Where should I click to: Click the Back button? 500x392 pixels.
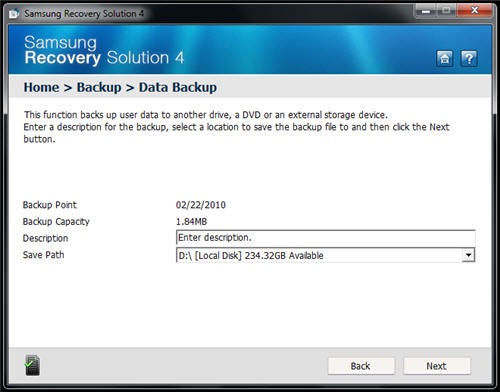coord(361,366)
